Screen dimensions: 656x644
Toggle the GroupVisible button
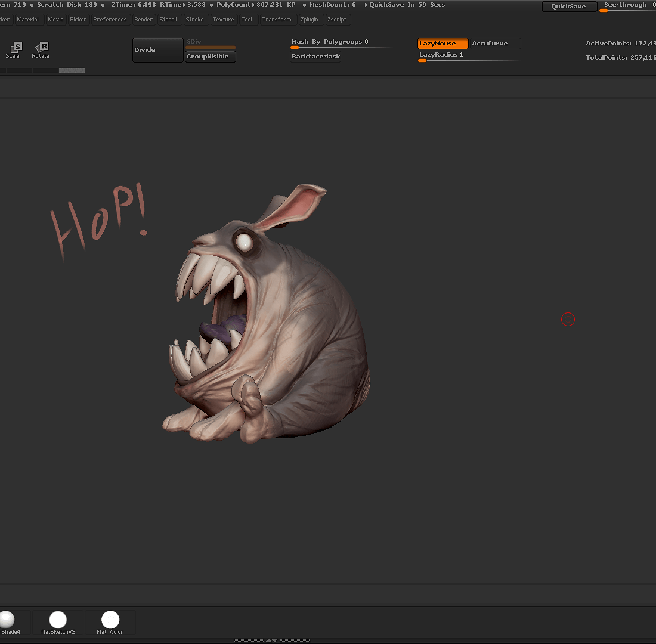tap(211, 57)
